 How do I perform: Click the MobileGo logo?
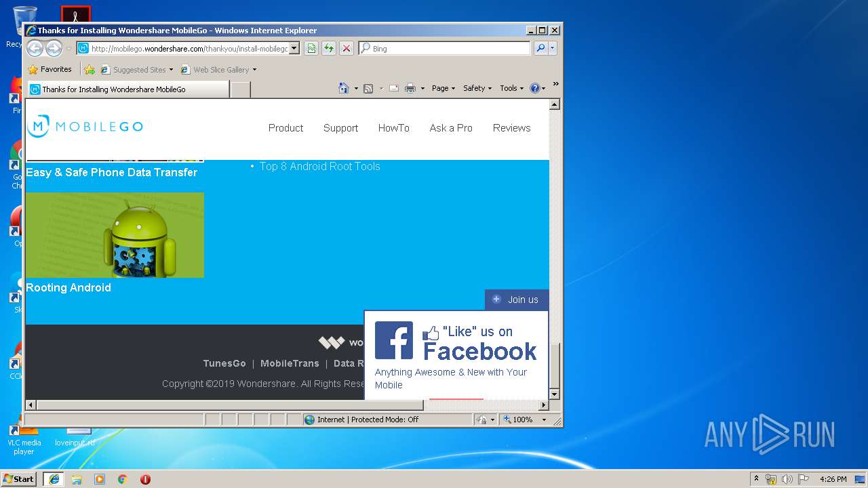point(85,127)
